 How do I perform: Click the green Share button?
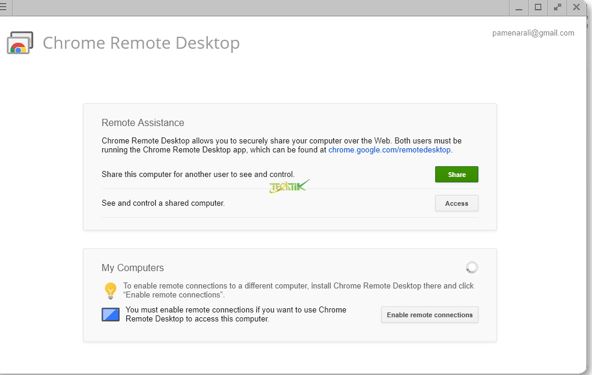[456, 174]
